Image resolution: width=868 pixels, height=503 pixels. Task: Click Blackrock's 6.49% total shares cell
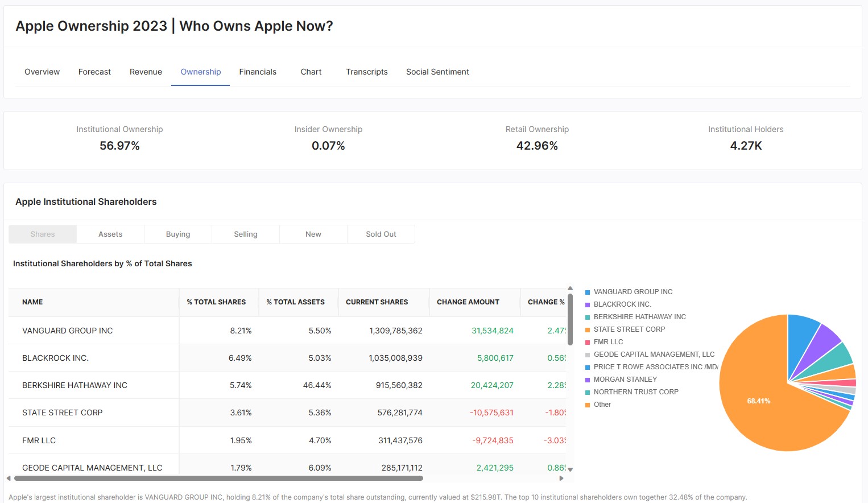pos(240,358)
